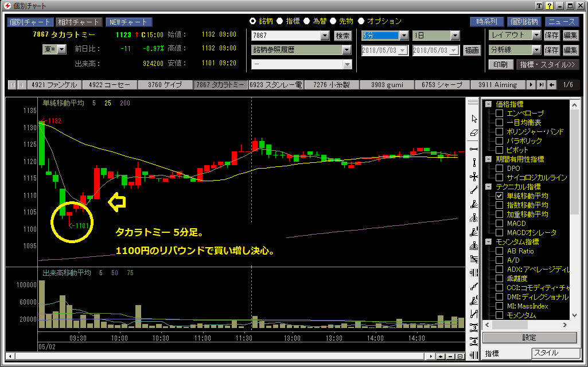Open the レイアウト dropdown
This screenshot has height=367, width=588.
[x=536, y=35]
